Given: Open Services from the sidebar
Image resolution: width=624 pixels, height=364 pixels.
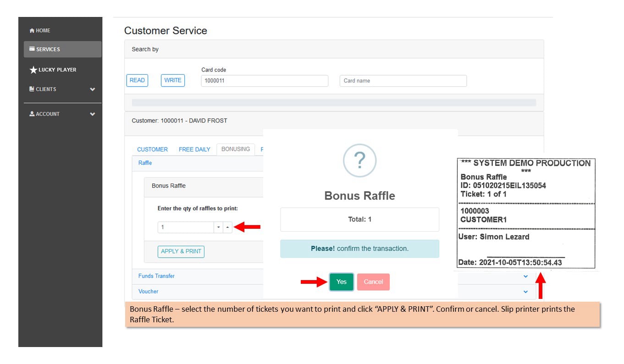Looking at the screenshot, I should [62, 49].
